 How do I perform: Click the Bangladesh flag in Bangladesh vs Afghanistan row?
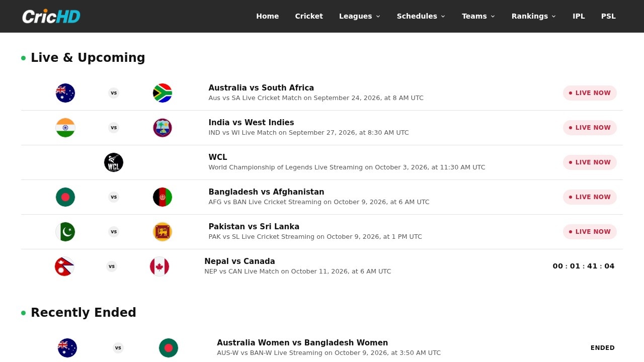[65, 197]
